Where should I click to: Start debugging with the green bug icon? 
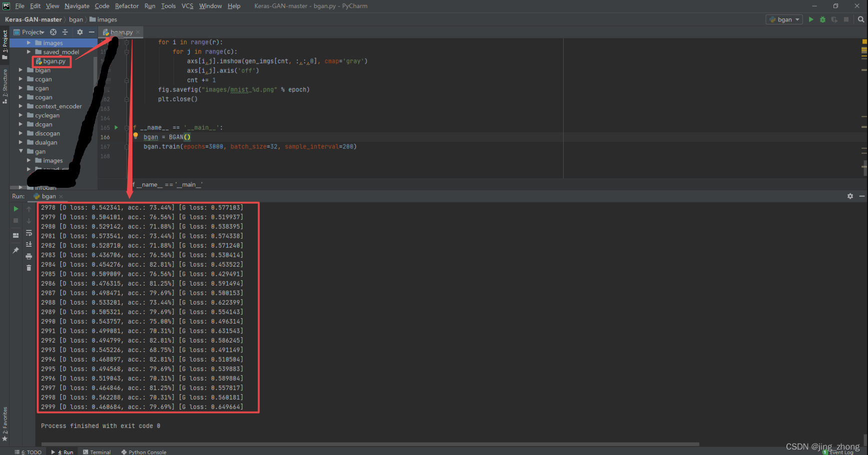823,19
